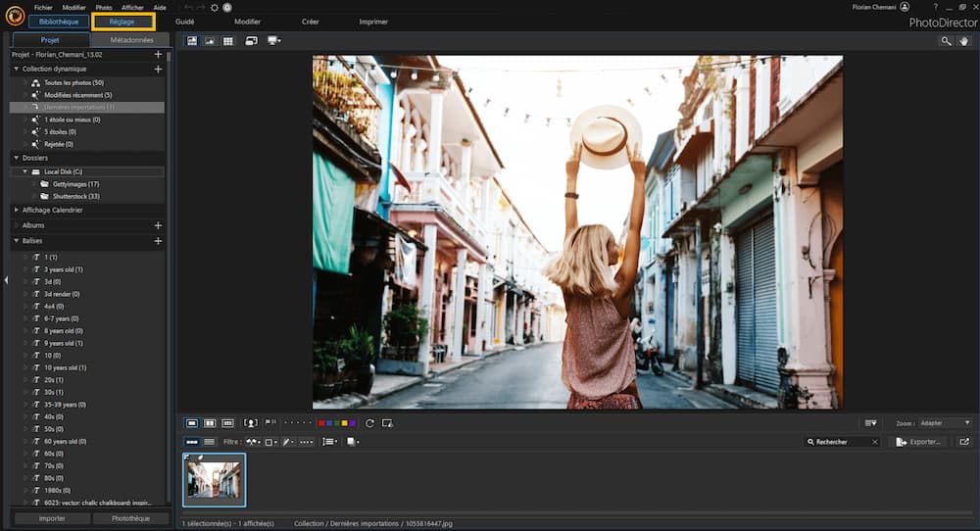Image resolution: width=980 pixels, height=531 pixels.
Task: Select the street photo thumbnail in filmstrip
Action: pos(215,480)
